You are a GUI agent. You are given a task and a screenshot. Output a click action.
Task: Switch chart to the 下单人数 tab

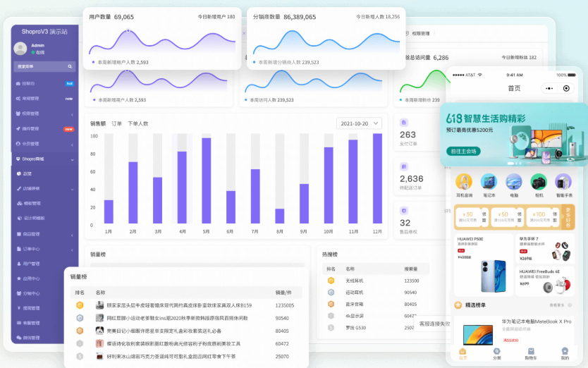(x=137, y=123)
